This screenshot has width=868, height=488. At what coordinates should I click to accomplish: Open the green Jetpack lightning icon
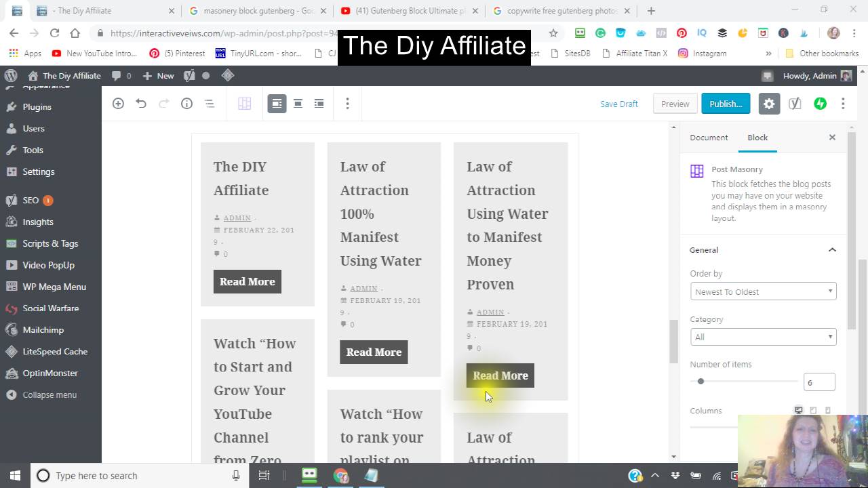(821, 104)
